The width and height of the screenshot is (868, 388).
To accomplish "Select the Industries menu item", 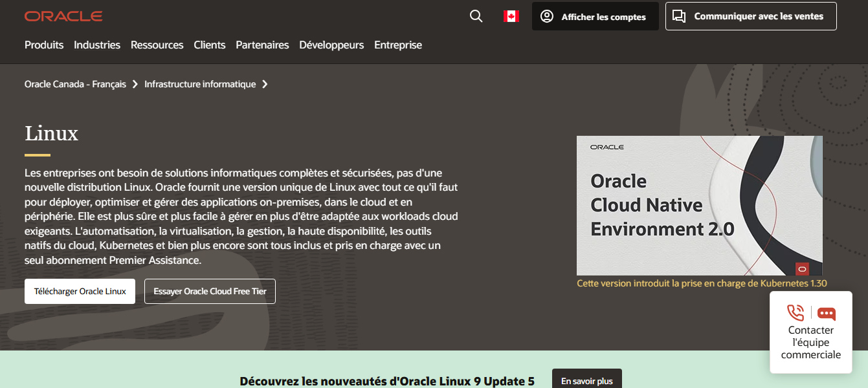I will point(97,45).
